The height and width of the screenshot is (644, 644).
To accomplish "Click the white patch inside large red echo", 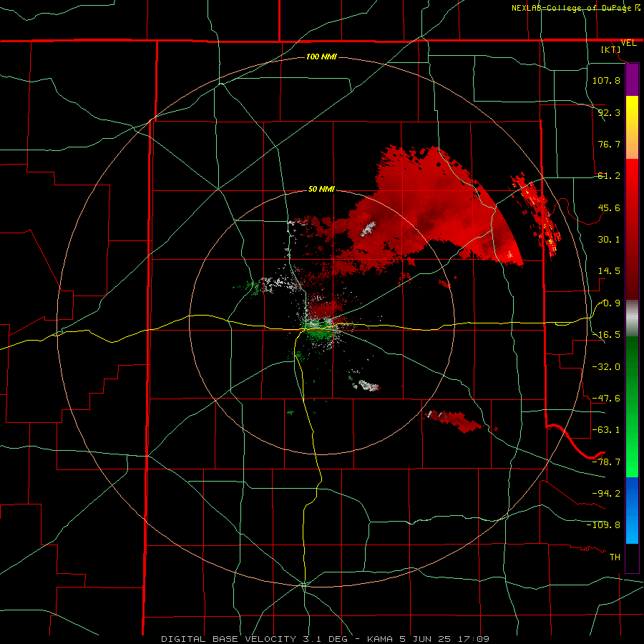I will [369, 228].
